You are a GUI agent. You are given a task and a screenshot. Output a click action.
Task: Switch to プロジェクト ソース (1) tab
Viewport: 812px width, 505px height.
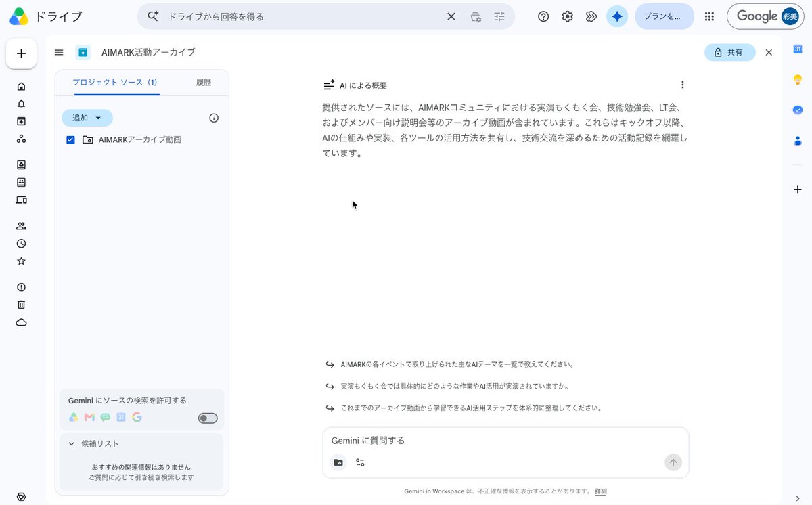(115, 83)
